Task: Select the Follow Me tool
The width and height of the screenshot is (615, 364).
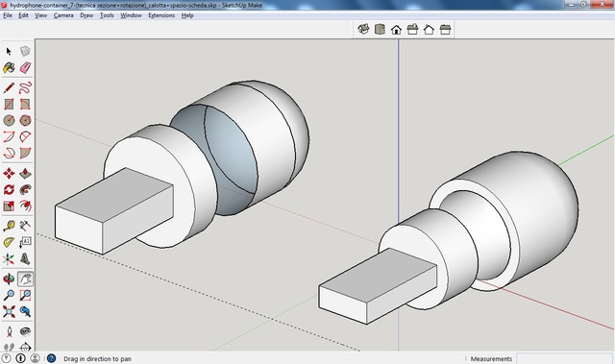Action: tap(25, 189)
